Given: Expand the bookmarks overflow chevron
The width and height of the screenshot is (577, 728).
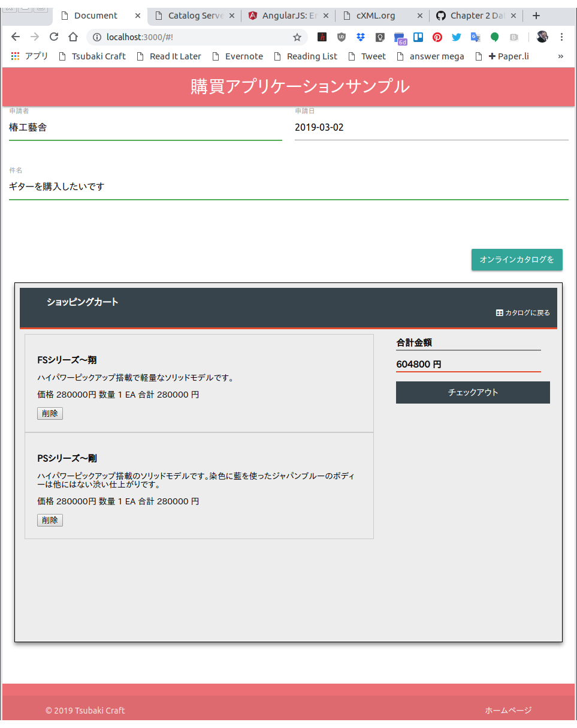Looking at the screenshot, I should pyautogui.click(x=561, y=56).
